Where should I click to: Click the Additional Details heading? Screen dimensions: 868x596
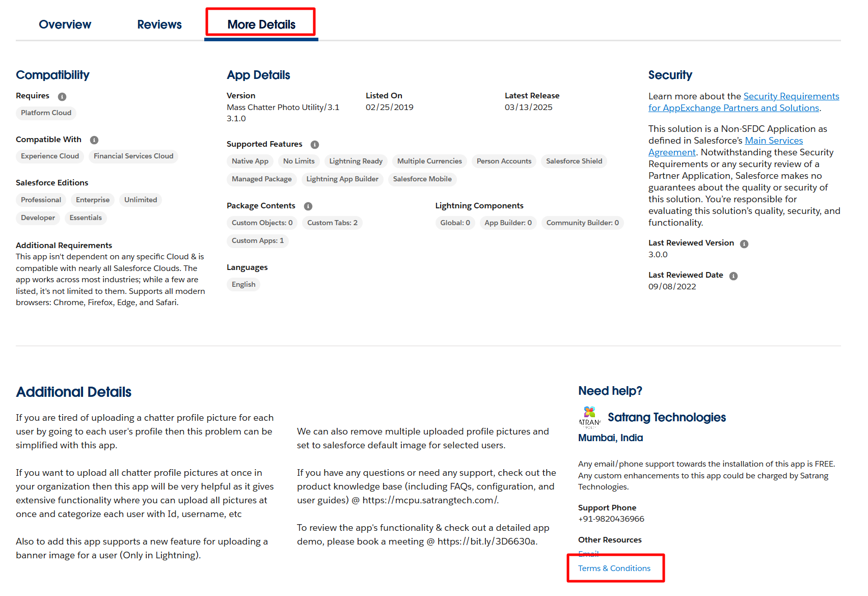tap(74, 392)
